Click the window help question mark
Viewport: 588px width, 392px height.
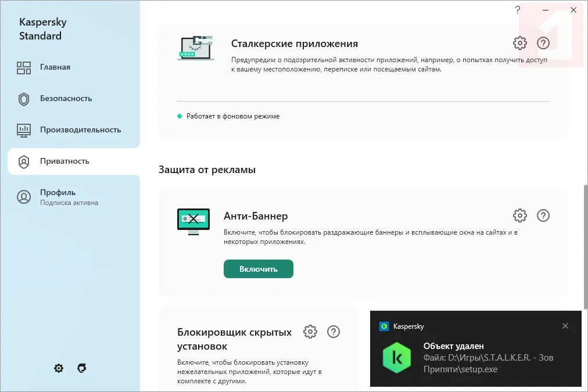click(x=518, y=10)
